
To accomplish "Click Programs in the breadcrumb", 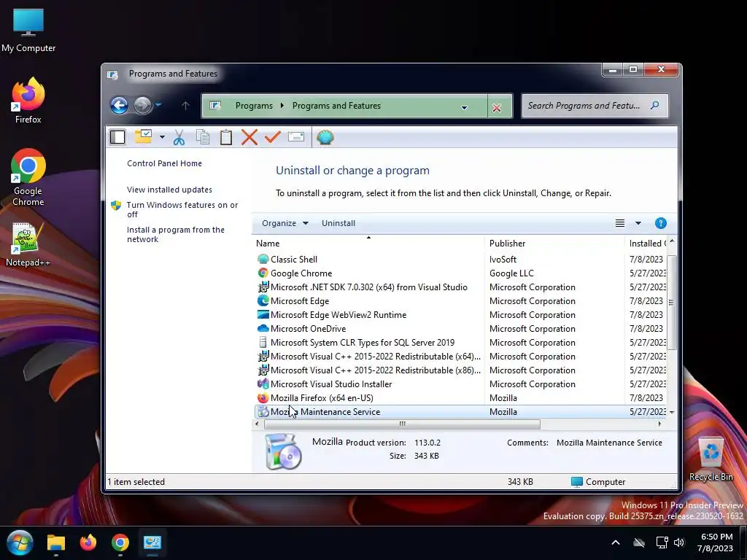I will [254, 105].
